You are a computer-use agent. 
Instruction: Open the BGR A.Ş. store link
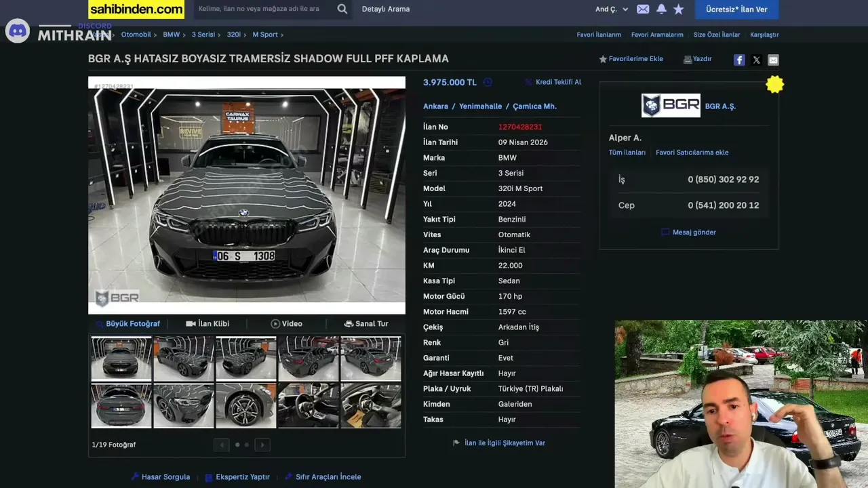(x=720, y=106)
